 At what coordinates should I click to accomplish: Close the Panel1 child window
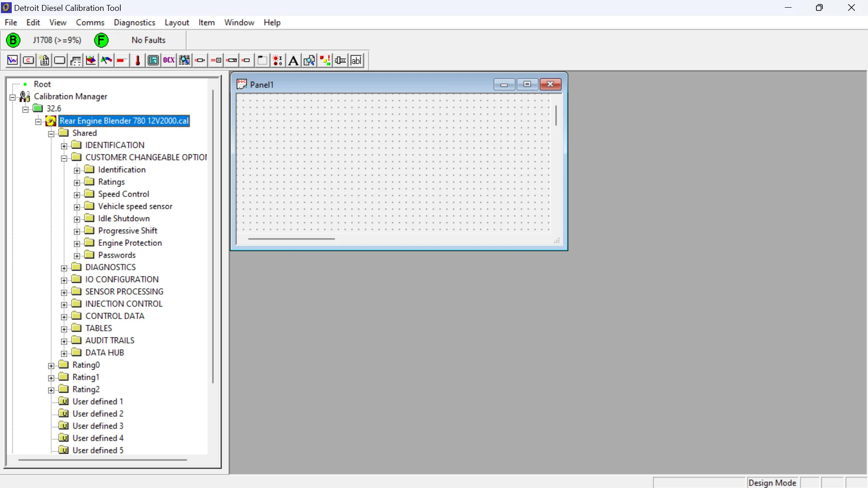[x=550, y=84]
